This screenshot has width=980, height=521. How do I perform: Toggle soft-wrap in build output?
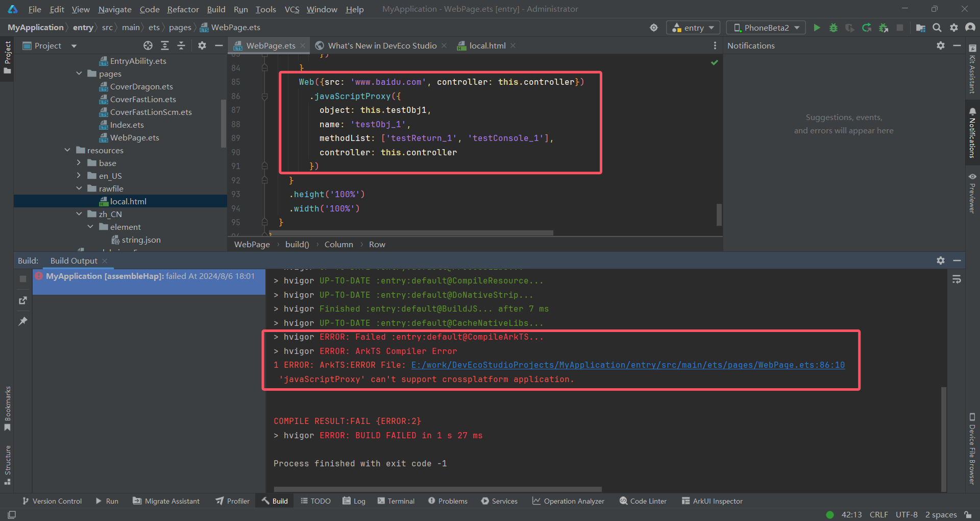[x=957, y=279]
